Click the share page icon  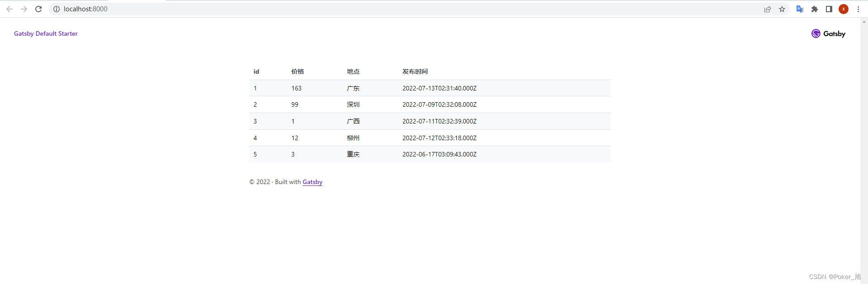[x=768, y=9]
